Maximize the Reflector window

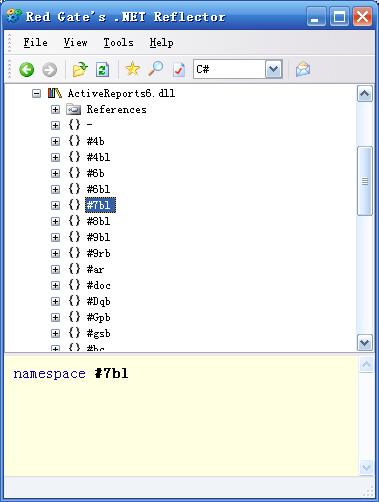click(x=339, y=17)
